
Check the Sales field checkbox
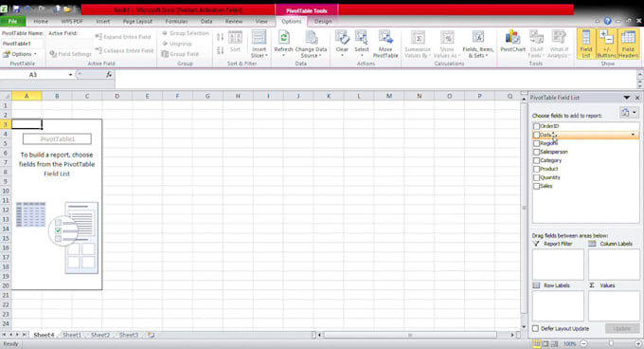pos(536,186)
